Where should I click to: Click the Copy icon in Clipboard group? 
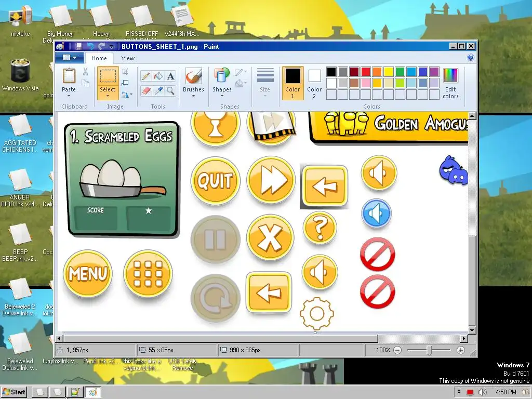[85, 83]
